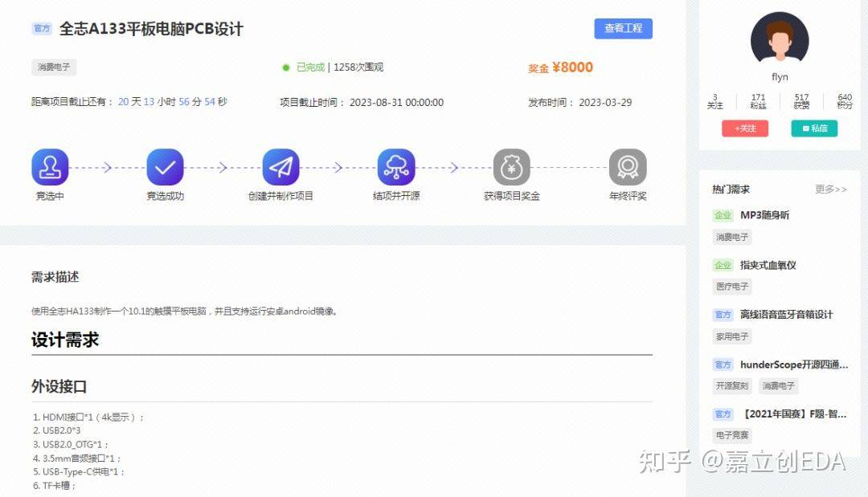Screen dimensions: 868x497
Task: Click the 竞选成功 checkmark step icon
Action: point(165,167)
